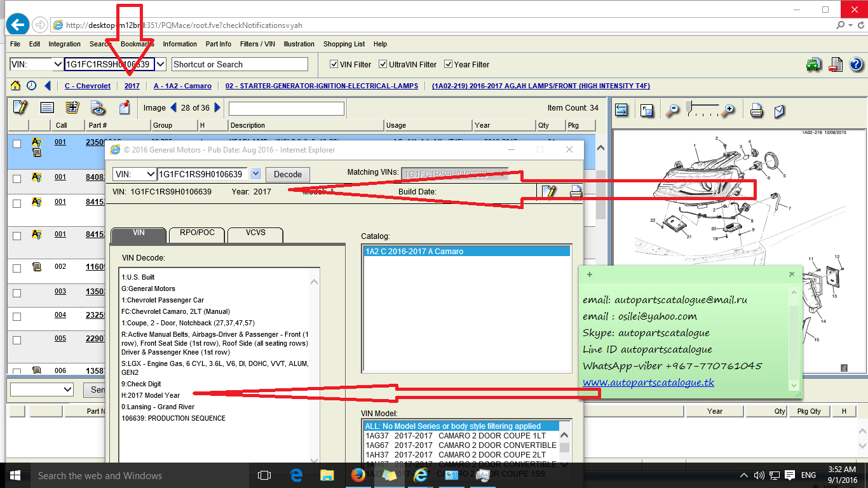
Task: Click the red car document icon
Action: pos(836,64)
